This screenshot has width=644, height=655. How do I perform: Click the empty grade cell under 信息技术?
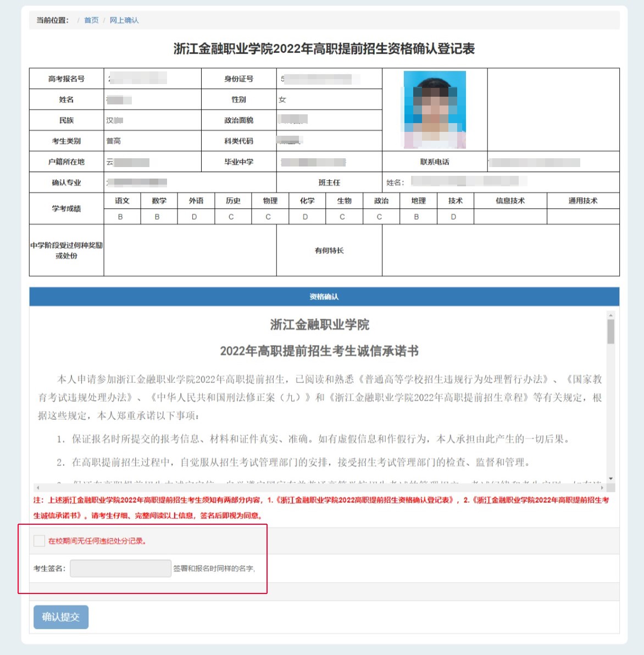pos(510,217)
